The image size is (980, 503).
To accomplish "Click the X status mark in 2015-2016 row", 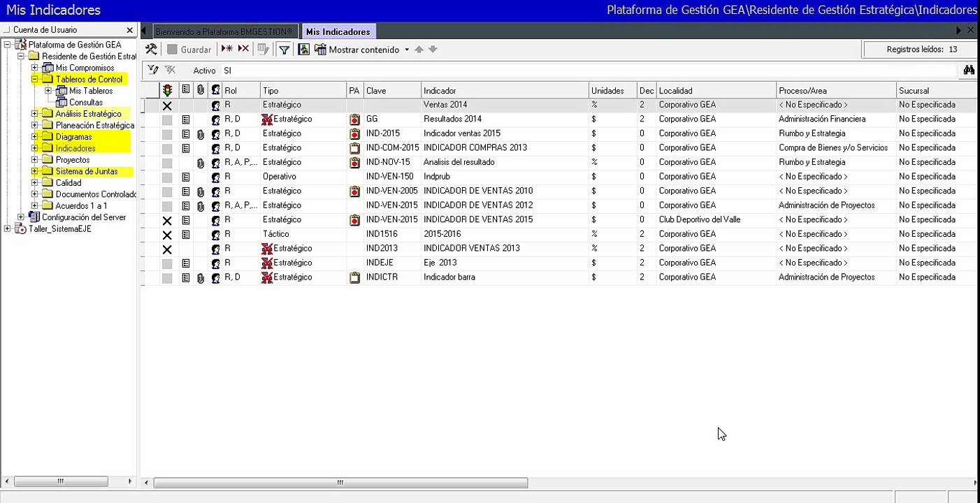I will click(x=167, y=235).
